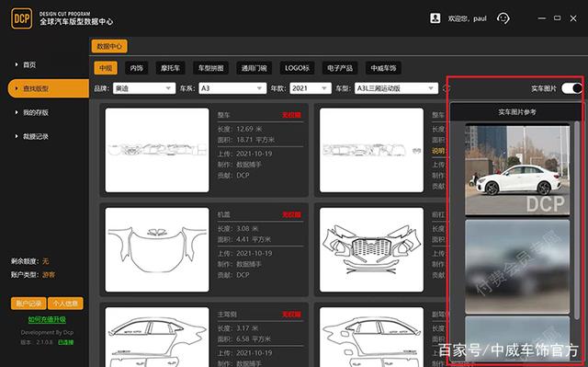
Task: Open the 车型 dropdown showing A3L三厢运动版
Action: (x=396, y=88)
